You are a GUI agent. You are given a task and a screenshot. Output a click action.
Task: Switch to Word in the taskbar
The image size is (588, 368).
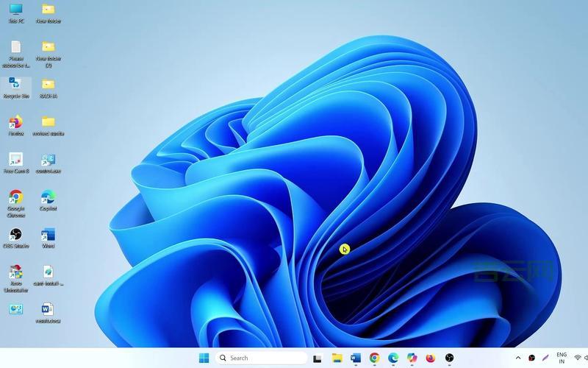tap(356, 358)
